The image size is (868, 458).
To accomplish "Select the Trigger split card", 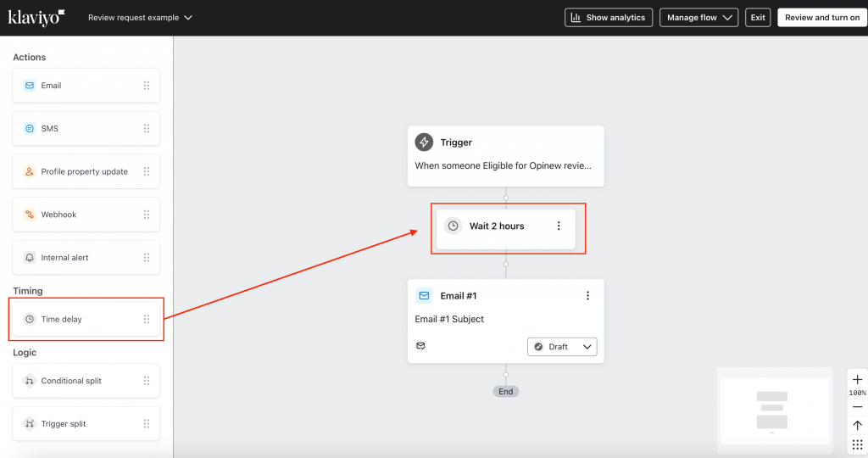I will (86, 424).
